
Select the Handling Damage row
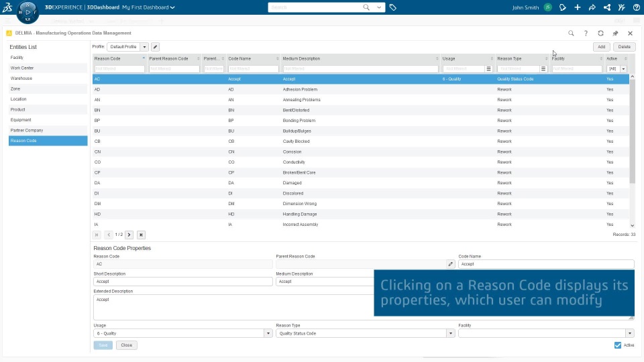click(x=361, y=215)
